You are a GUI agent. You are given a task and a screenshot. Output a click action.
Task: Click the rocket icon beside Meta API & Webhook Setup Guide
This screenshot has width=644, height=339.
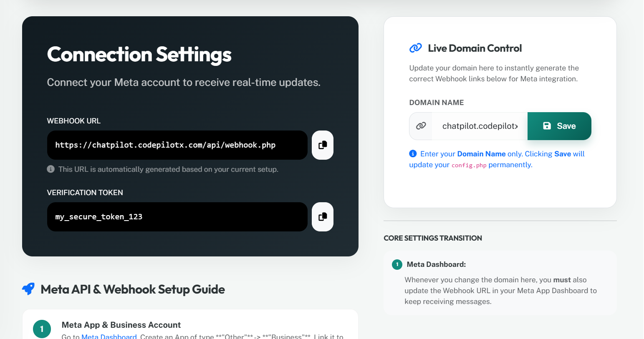[x=28, y=289]
